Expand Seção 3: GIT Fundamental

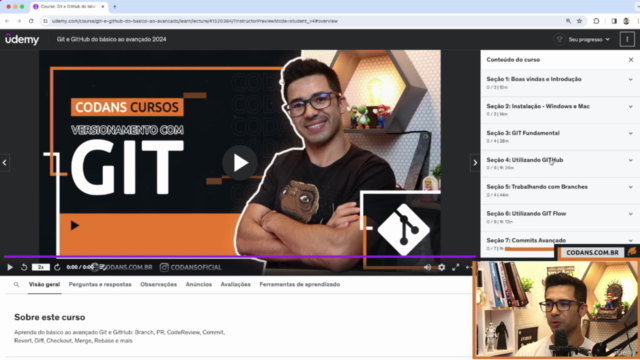click(560, 137)
